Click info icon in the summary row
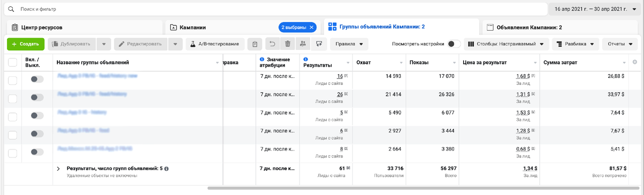 [166, 169]
